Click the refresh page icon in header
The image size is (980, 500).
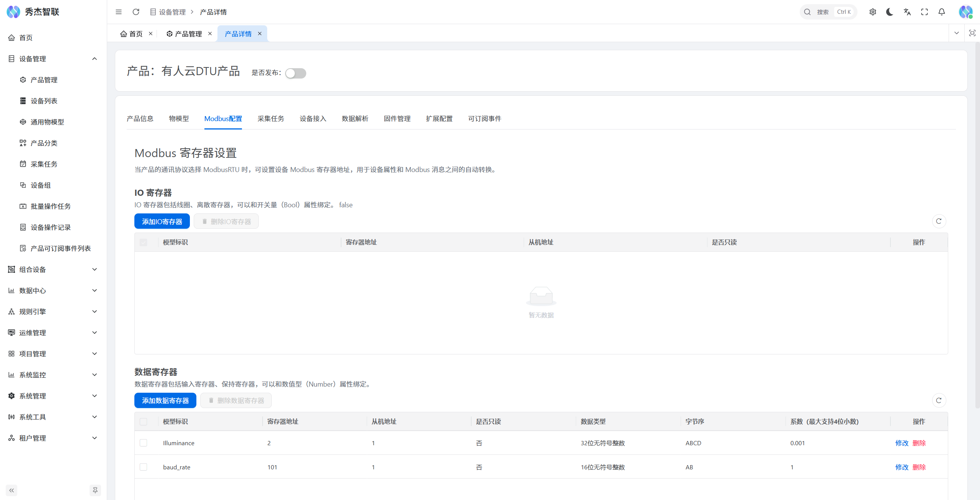click(x=136, y=12)
